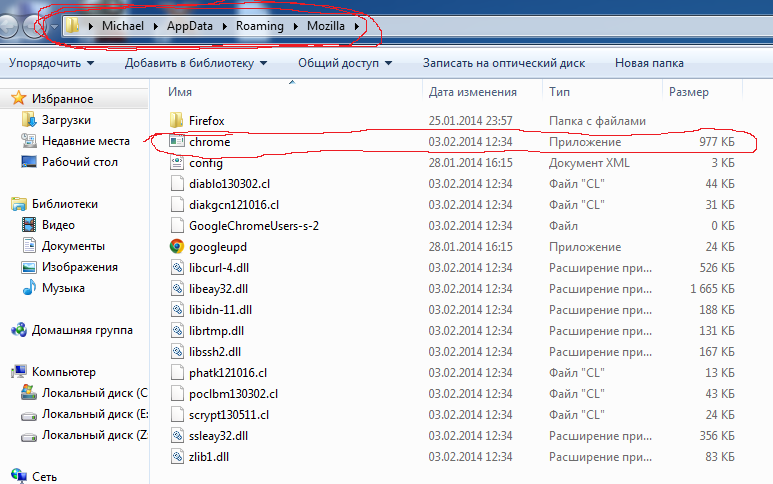Click the Рабочий стол icon
773x484 pixels.
[x=29, y=162]
